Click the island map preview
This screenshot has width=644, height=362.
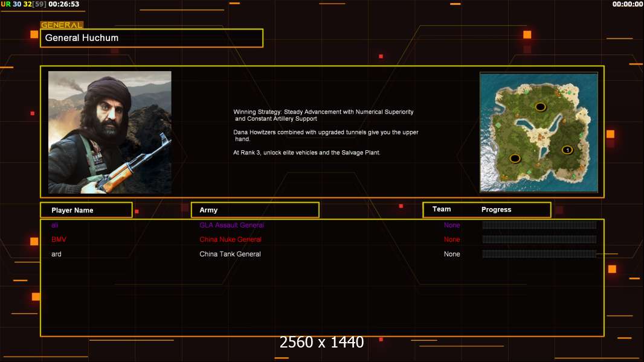click(x=539, y=132)
